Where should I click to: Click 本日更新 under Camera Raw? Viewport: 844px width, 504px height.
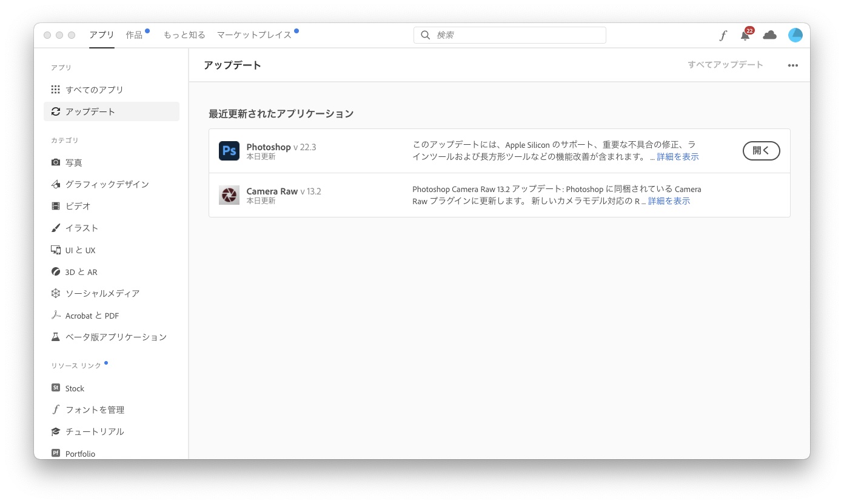[x=261, y=201]
